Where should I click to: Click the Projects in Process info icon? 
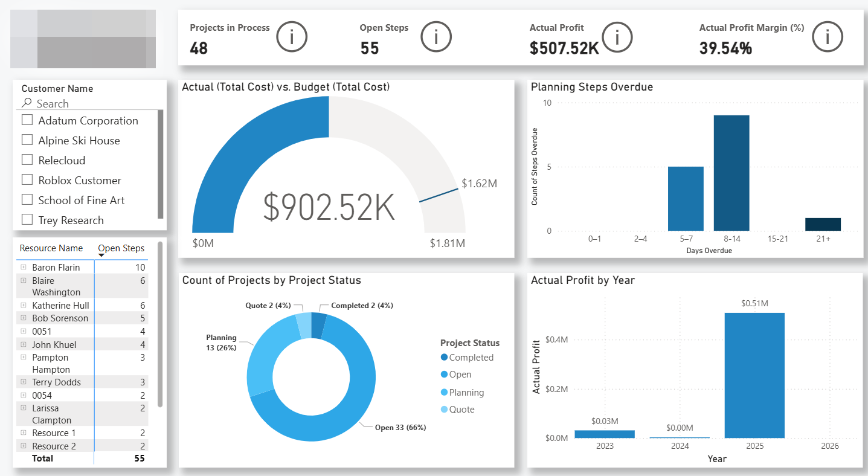292,37
